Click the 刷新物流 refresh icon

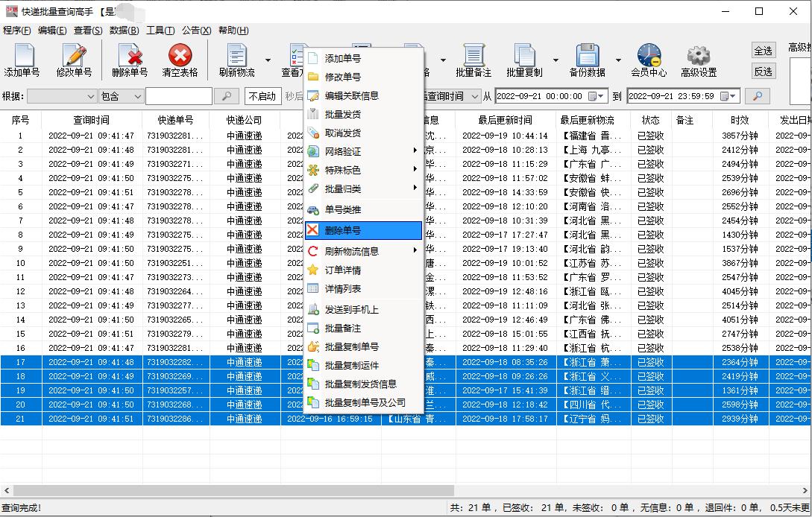(237, 60)
